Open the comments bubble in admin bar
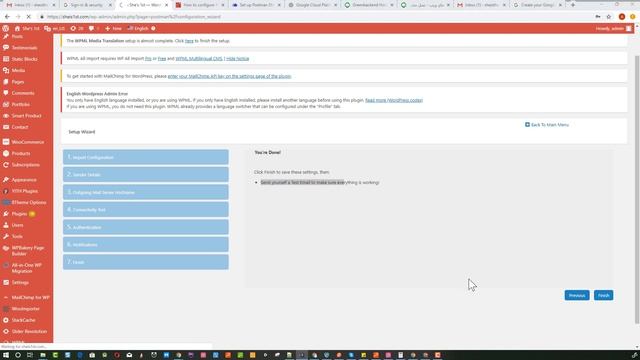This screenshot has height=360, width=640. [x=93, y=29]
